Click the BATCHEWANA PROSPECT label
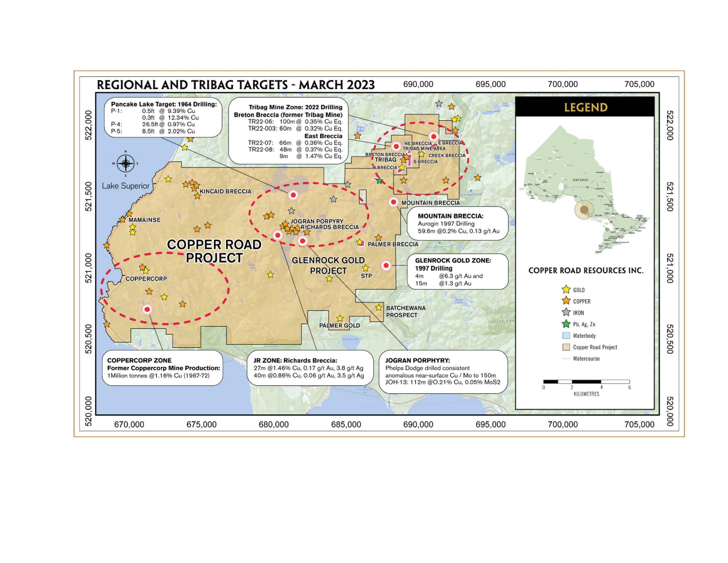Image resolution: width=728 pixels, height=563 pixels. tap(406, 311)
